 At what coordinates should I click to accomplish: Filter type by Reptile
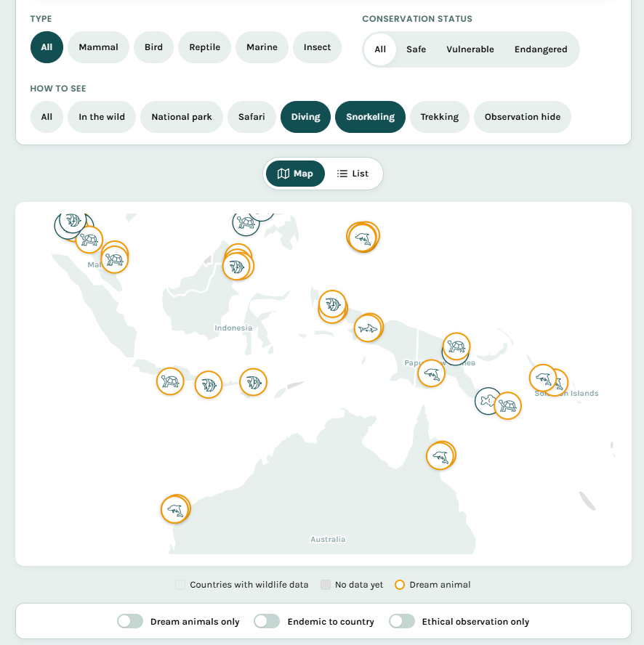205,47
